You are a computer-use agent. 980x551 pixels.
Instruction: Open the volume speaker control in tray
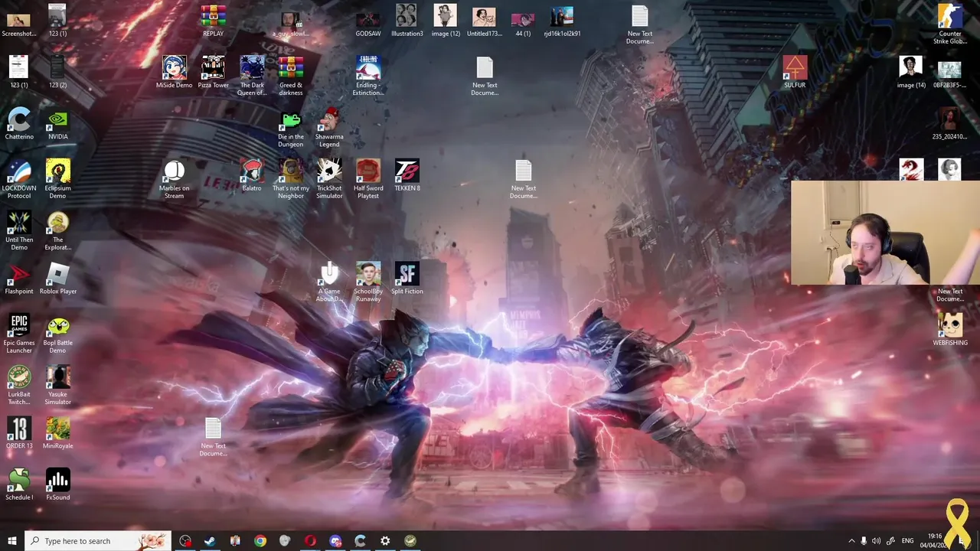tap(876, 541)
